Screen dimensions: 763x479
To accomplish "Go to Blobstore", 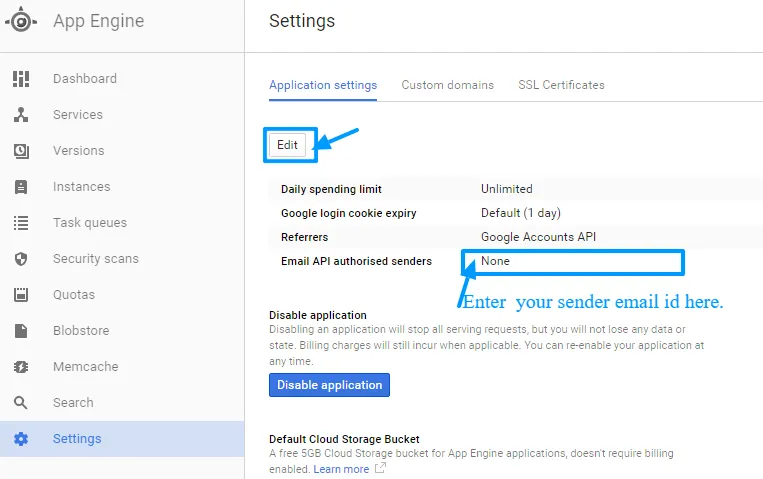I will (122, 331).
